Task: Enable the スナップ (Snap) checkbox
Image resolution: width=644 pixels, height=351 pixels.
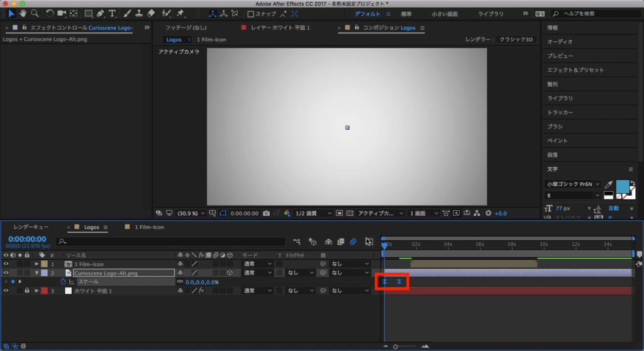Action: pos(250,14)
